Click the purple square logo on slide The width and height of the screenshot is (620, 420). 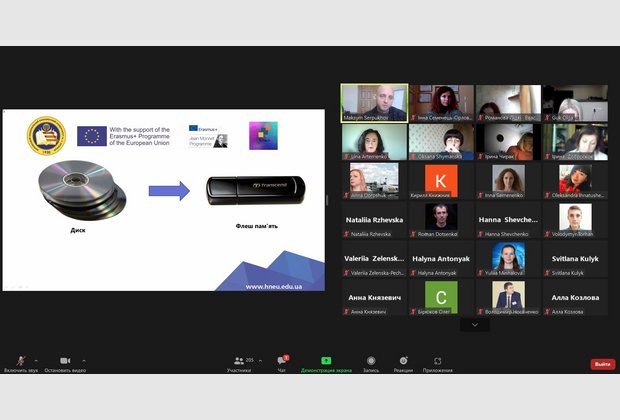point(263,136)
